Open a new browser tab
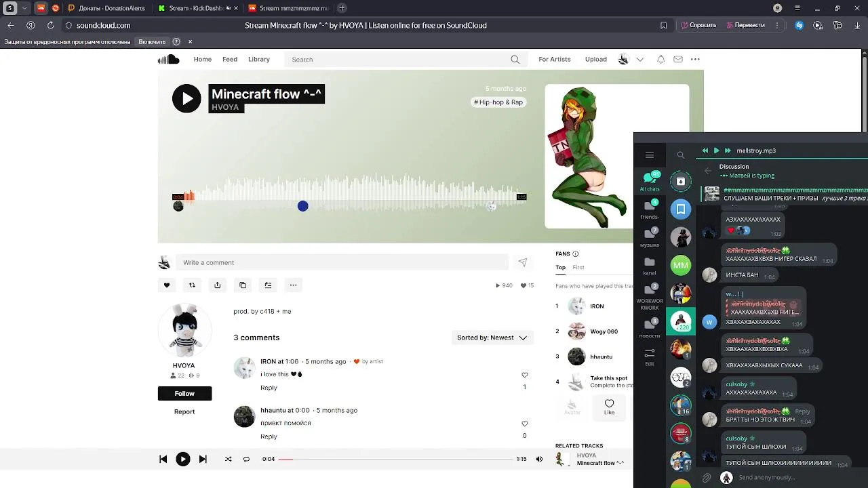This screenshot has width=868, height=488. point(342,8)
